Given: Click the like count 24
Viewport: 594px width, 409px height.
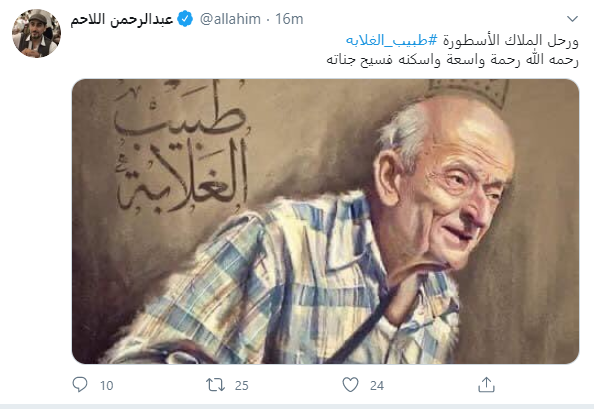Looking at the screenshot, I should [377, 386].
